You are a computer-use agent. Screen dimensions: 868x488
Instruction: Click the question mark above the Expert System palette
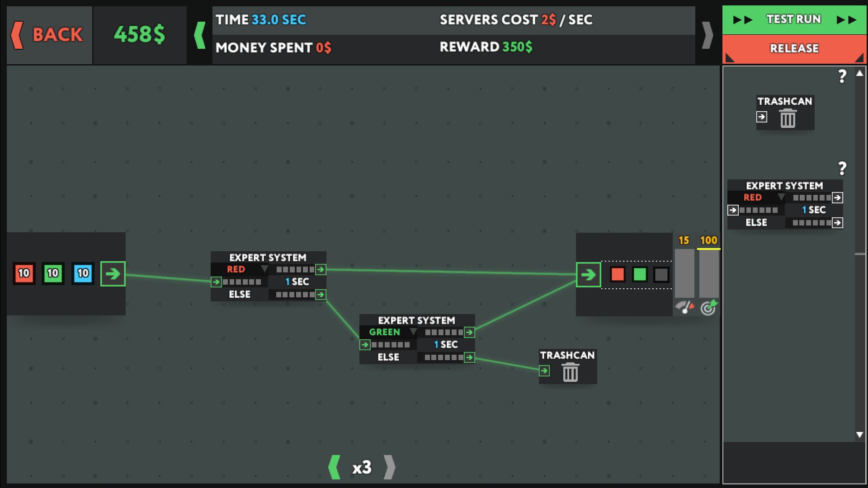click(x=842, y=169)
